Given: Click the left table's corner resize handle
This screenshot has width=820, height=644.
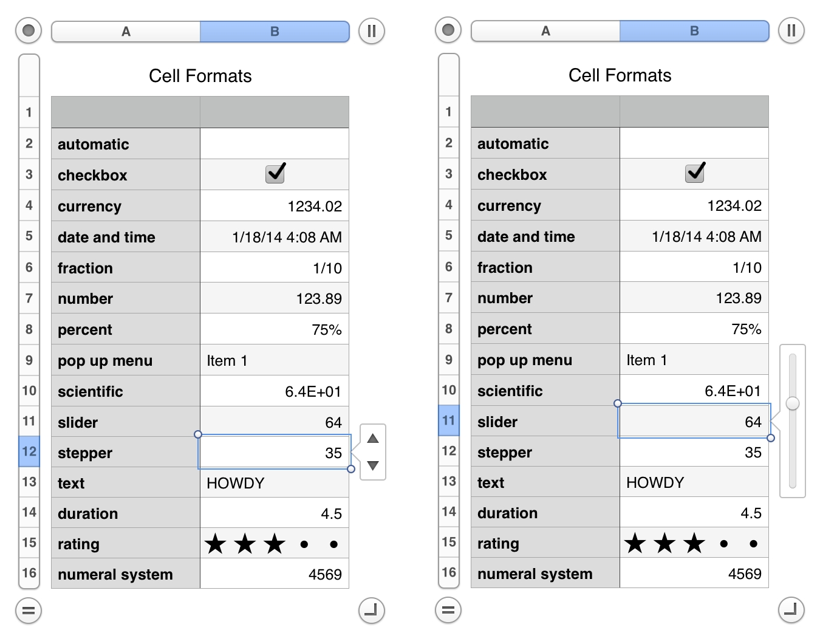Looking at the screenshot, I should [x=372, y=611].
